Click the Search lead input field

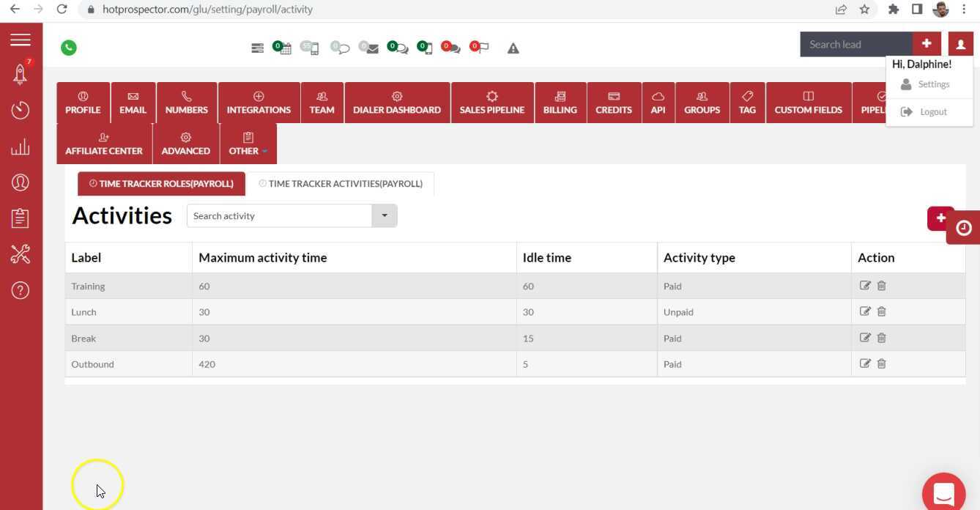click(x=855, y=44)
